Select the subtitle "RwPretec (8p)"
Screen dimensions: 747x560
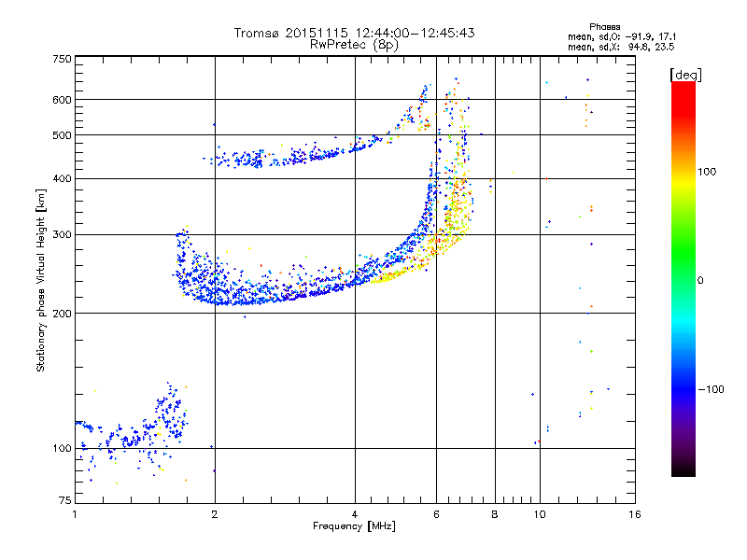[x=354, y=45]
